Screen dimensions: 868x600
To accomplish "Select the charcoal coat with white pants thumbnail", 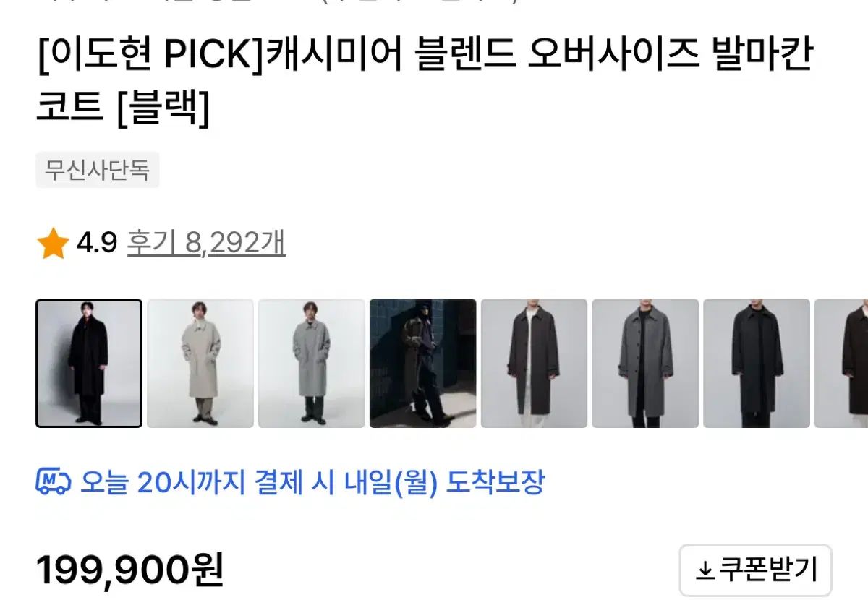I will tap(535, 364).
